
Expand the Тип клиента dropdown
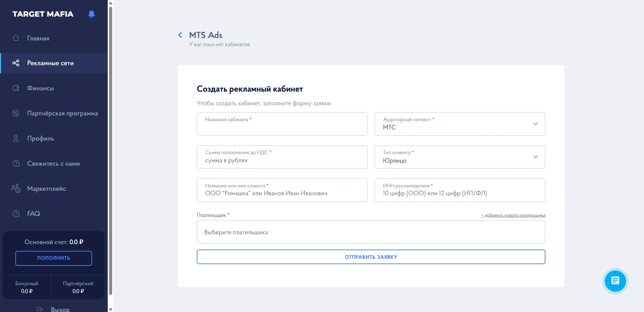[x=460, y=157]
